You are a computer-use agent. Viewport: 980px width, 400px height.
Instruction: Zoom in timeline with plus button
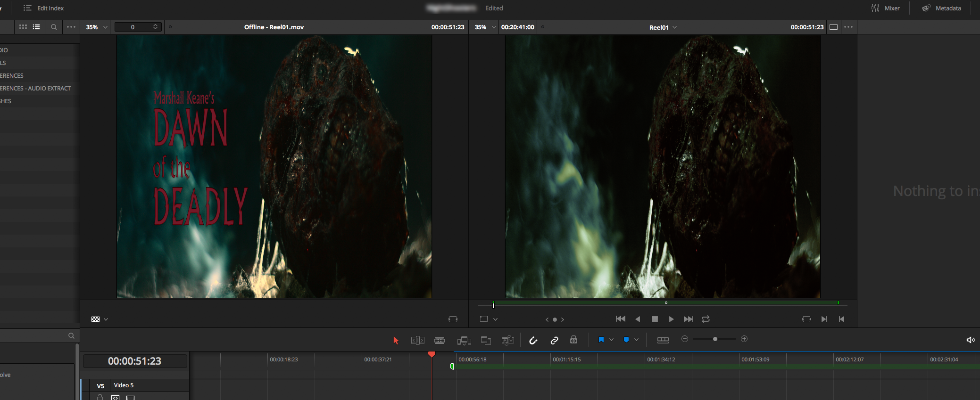click(x=744, y=339)
